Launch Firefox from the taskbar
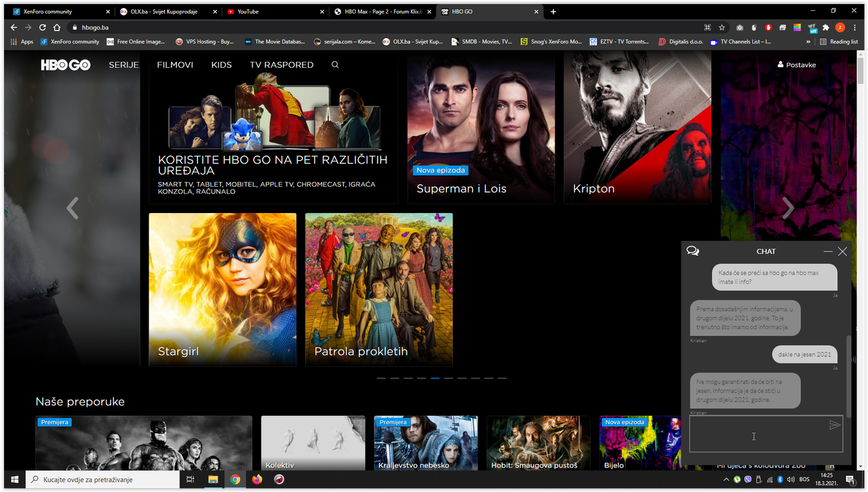Viewport: 868px width, 492px height. (x=256, y=480)
